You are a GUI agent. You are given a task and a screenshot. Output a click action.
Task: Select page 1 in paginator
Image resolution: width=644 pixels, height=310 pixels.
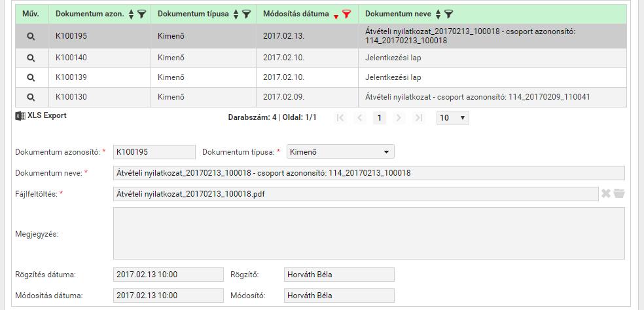[380, 118]
